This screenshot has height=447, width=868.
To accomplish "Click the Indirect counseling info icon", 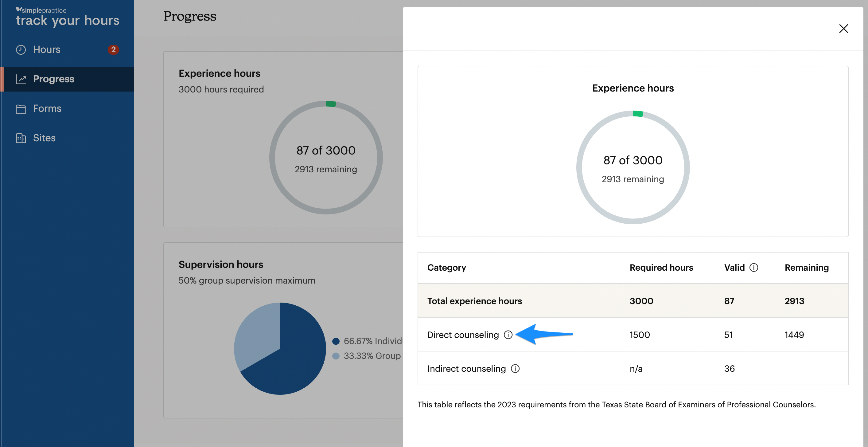I will 516,368.
